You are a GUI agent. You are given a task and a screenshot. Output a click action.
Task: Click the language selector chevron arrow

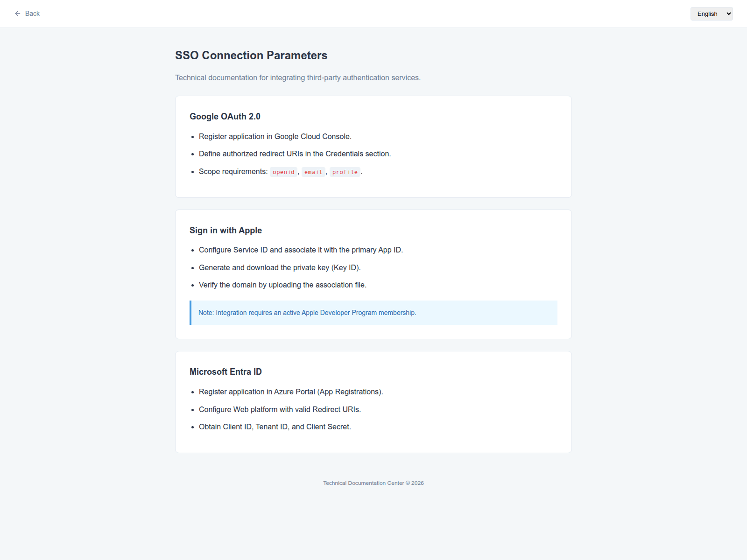point(728,14)
